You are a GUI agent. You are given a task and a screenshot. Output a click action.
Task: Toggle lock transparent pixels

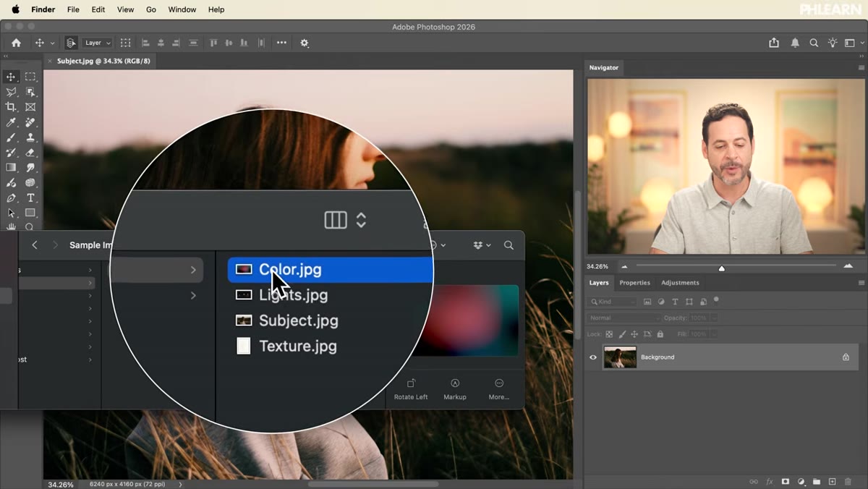609,334
